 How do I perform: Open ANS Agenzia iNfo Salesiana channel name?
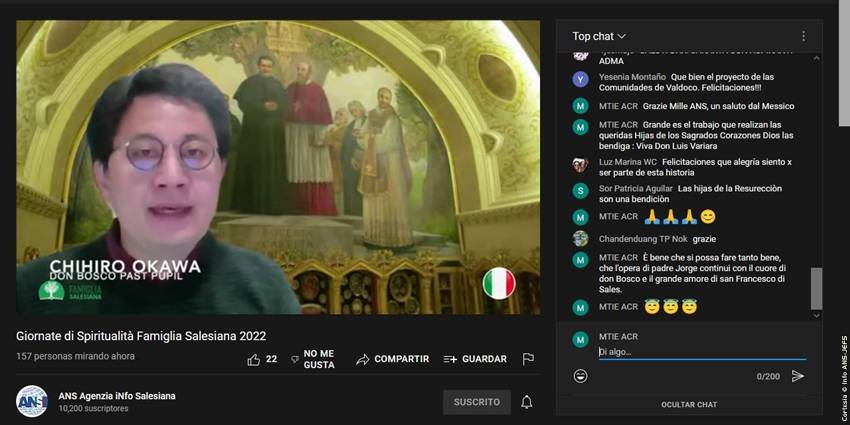point(117,396)
